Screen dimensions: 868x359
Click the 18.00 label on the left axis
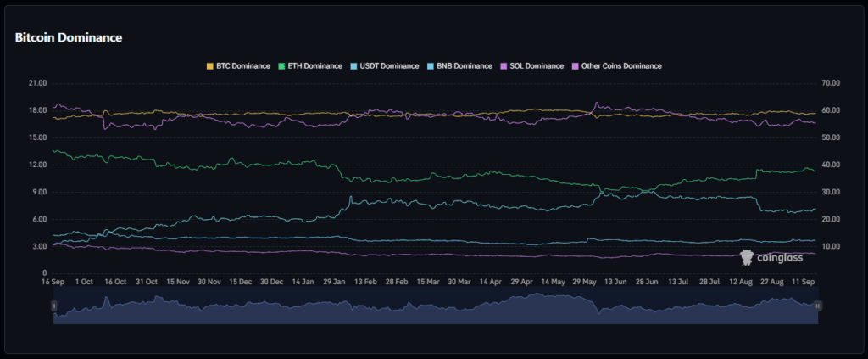point(38,110)
